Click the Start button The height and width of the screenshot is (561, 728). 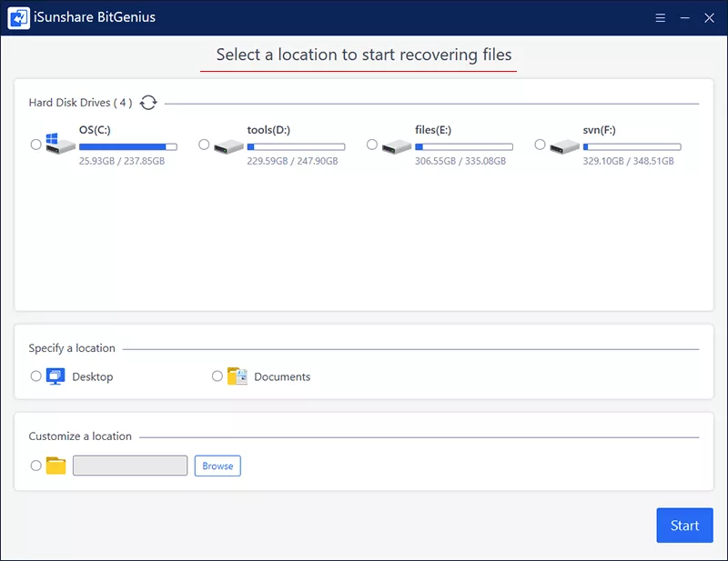tap(685, 526)
